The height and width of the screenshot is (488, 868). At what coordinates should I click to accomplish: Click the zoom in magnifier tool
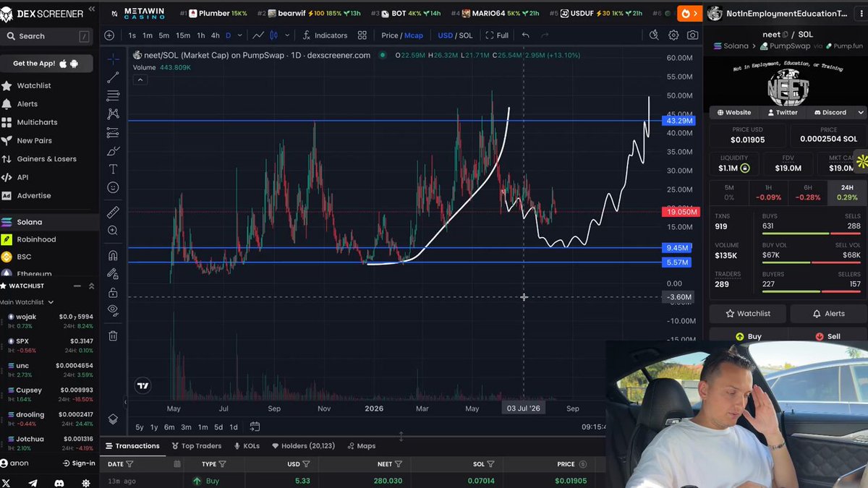click(x=113, y=231)
